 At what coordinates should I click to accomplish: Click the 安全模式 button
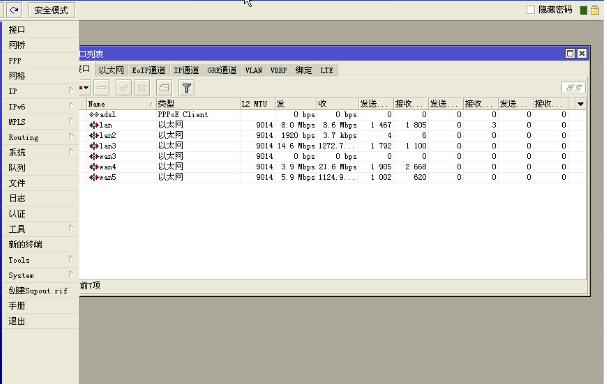[x=51, y=10]
